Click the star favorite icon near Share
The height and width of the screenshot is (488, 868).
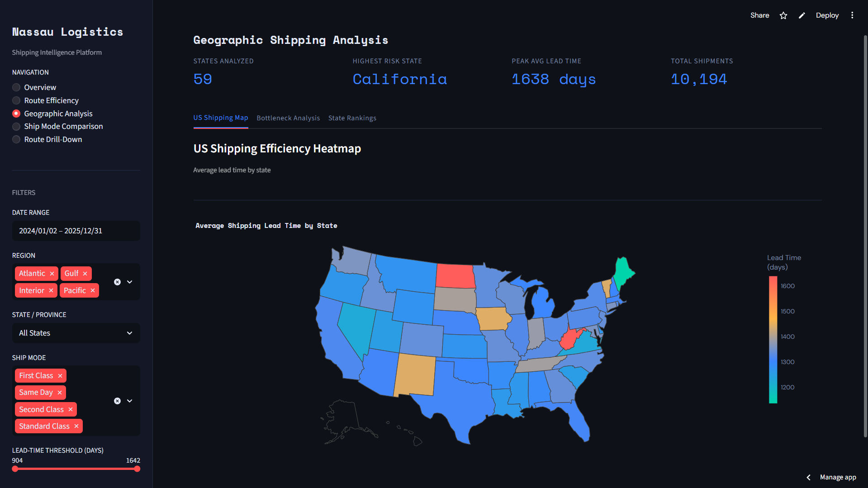click(783, 15)
